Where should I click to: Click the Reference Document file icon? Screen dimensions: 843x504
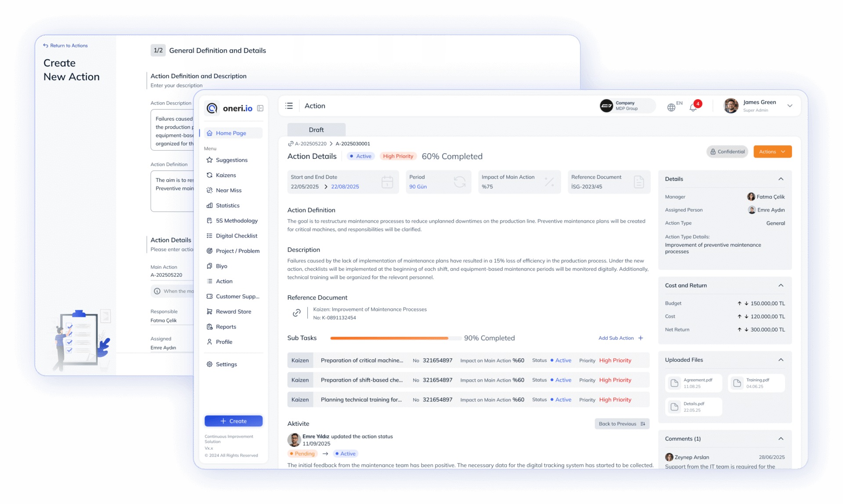coord(639,182)
